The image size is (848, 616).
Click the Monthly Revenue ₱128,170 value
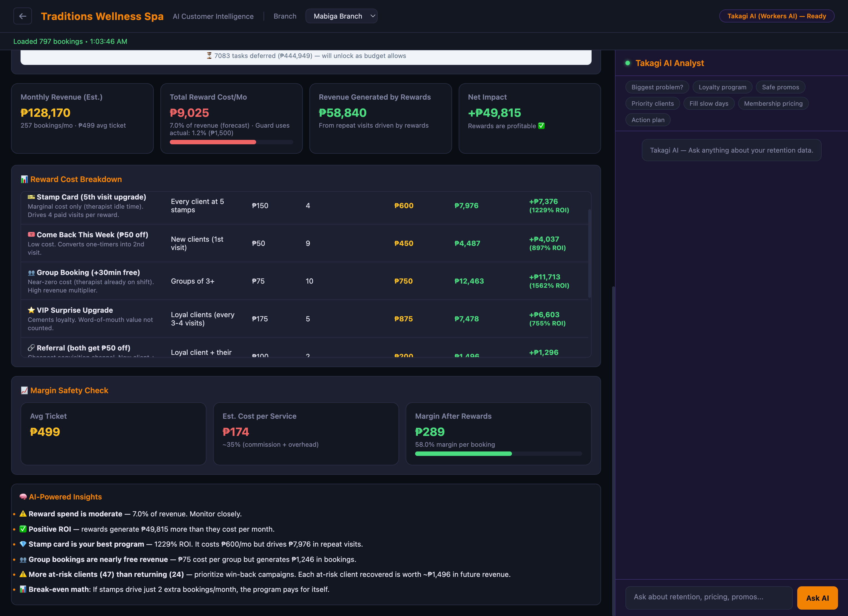tap(46, 113)
